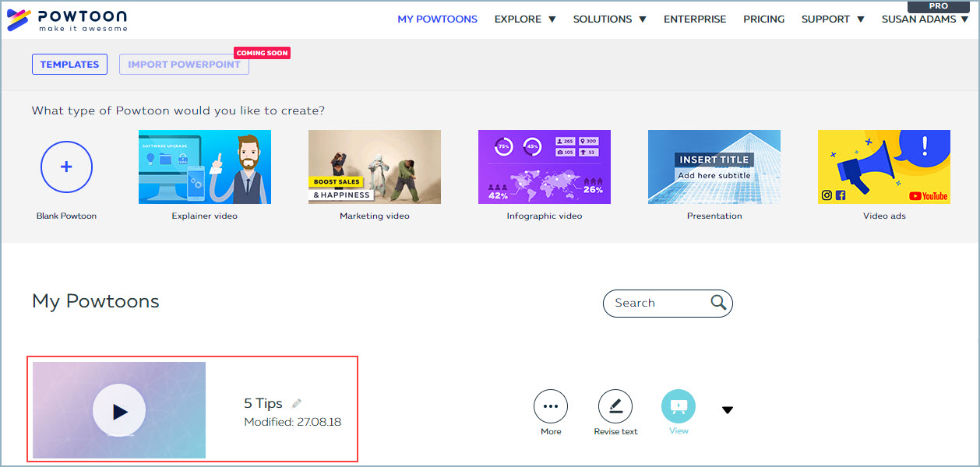This screenshot has width=980, height=467.
Task: Click the magnifying glass search icon
Action: [718, 303]
